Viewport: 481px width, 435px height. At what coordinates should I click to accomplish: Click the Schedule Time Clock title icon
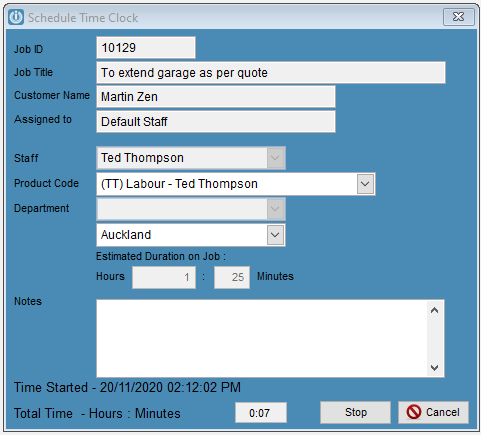click(x=16, y=17)
